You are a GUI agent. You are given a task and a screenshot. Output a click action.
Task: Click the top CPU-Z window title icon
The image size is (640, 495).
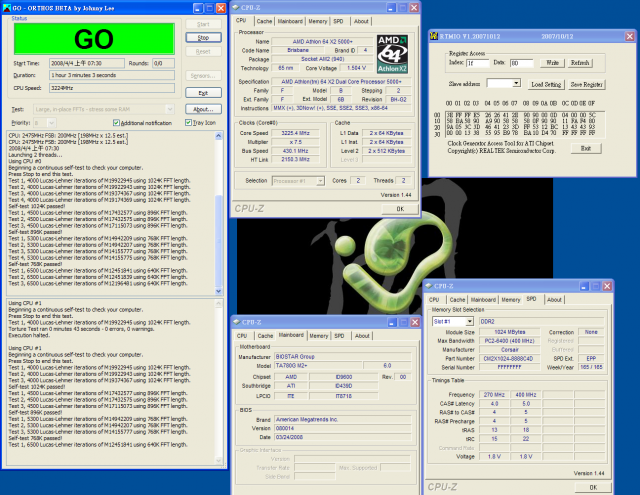[236, 8]
